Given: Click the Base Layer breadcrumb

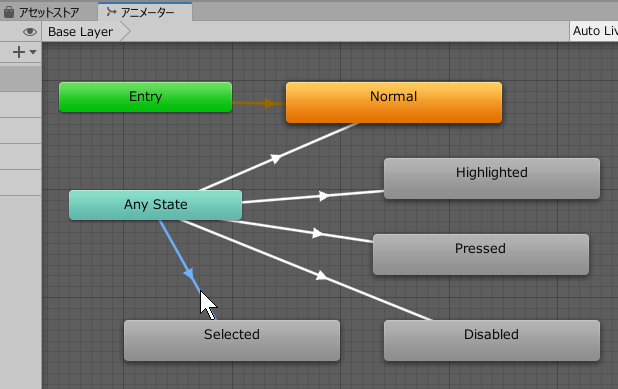Looking at the screenshot, I should (80, 32).
